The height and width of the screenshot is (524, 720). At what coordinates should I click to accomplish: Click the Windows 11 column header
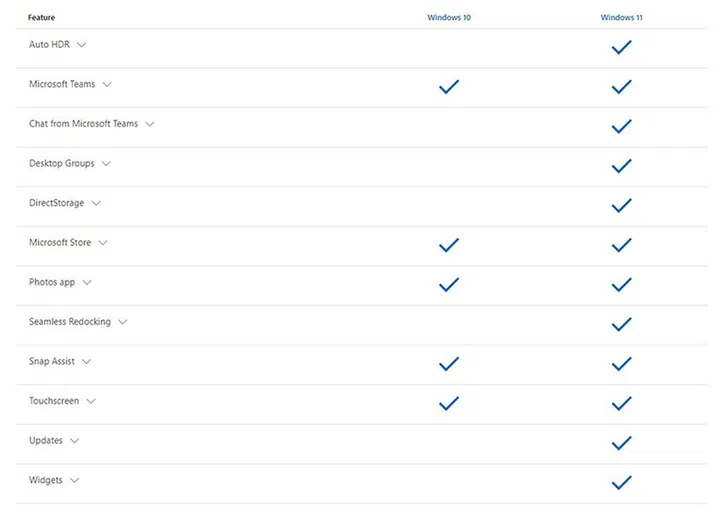point(622,17)
